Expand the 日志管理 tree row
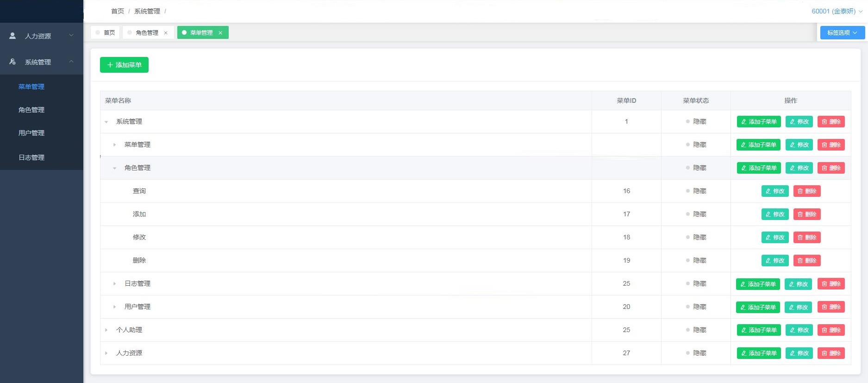Viewport: 868px width, 383px height. pyautogui.click(x=114, y=284)
